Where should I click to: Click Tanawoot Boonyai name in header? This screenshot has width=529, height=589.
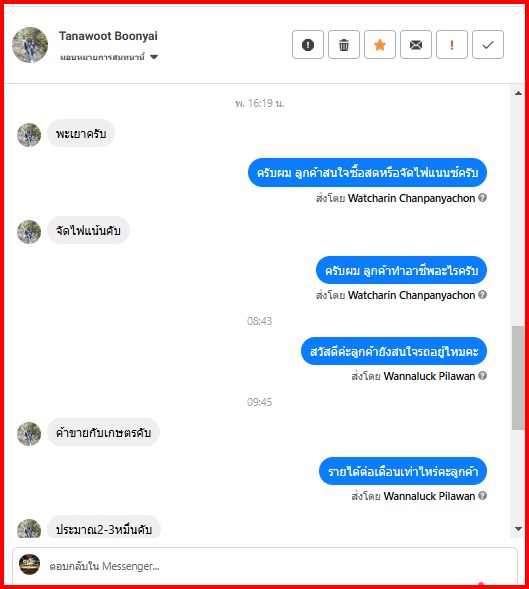[108, 36]
